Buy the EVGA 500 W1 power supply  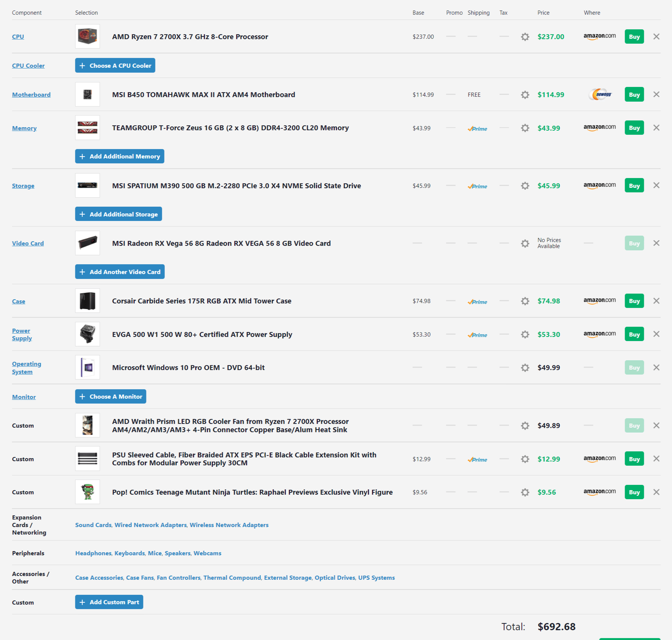634,334
